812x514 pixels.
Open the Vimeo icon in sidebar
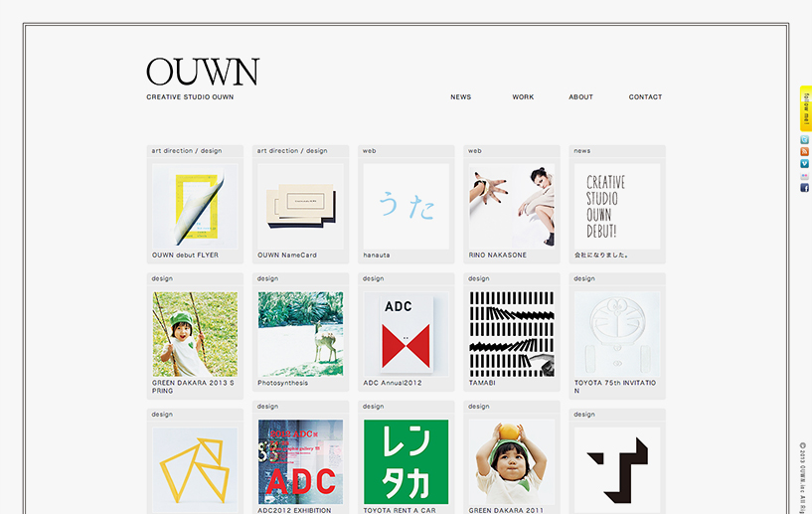point(804,164)
